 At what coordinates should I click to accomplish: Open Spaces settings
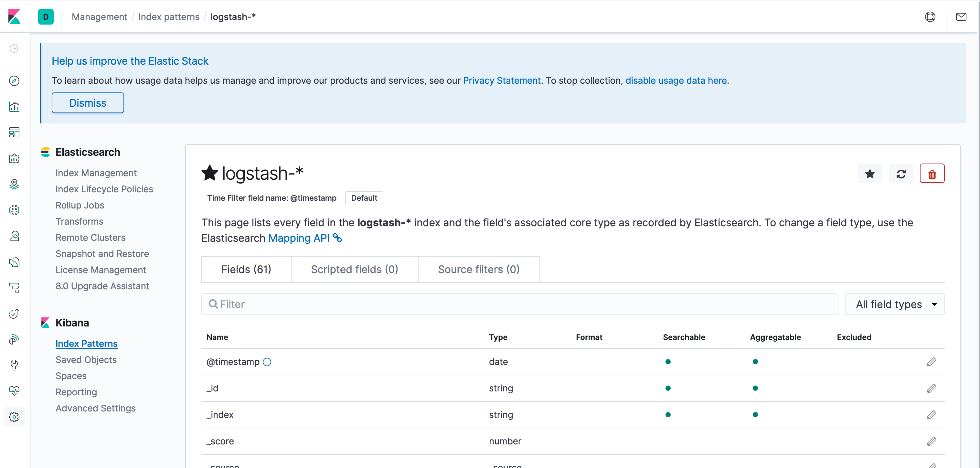[71, 376]
